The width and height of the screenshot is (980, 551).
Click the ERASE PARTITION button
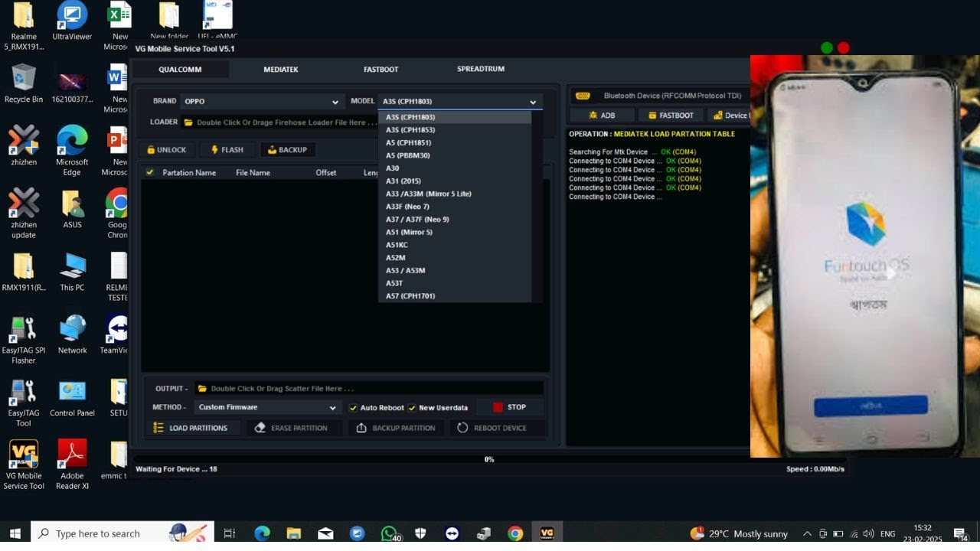tap(292, 428)
